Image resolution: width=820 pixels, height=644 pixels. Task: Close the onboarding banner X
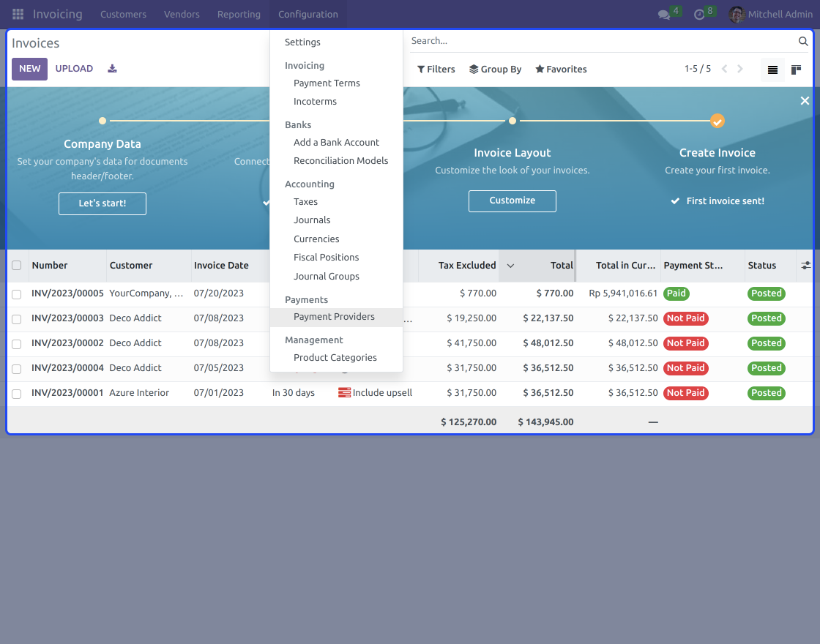point(805,100)
